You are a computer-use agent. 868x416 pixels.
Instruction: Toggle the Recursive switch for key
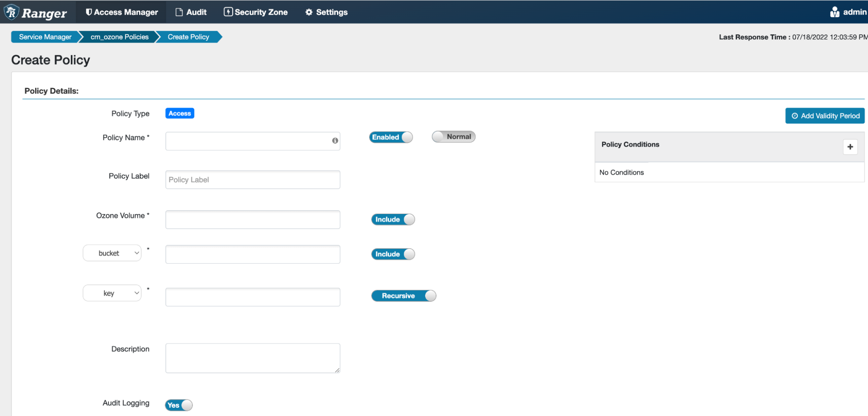coord(403,296)
